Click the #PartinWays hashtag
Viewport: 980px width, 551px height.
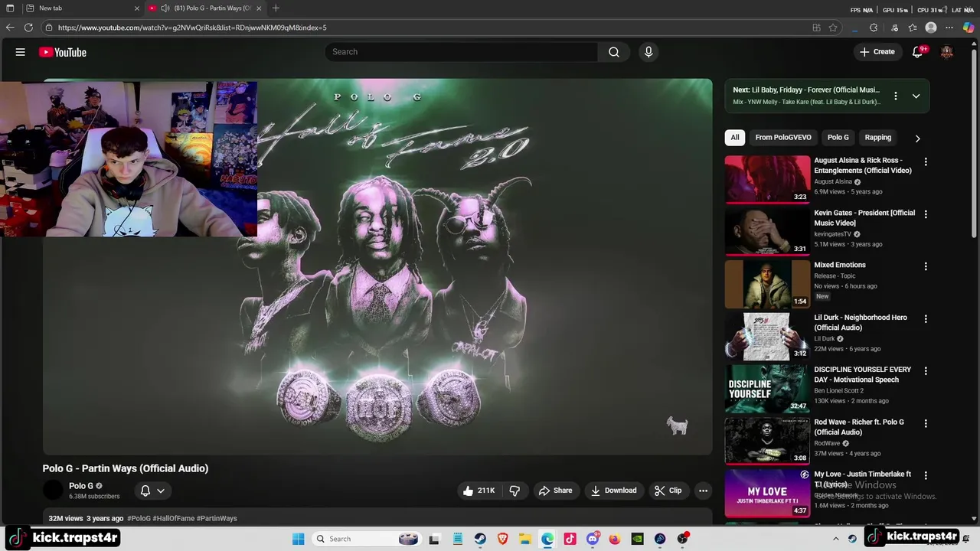click(217, 518)
